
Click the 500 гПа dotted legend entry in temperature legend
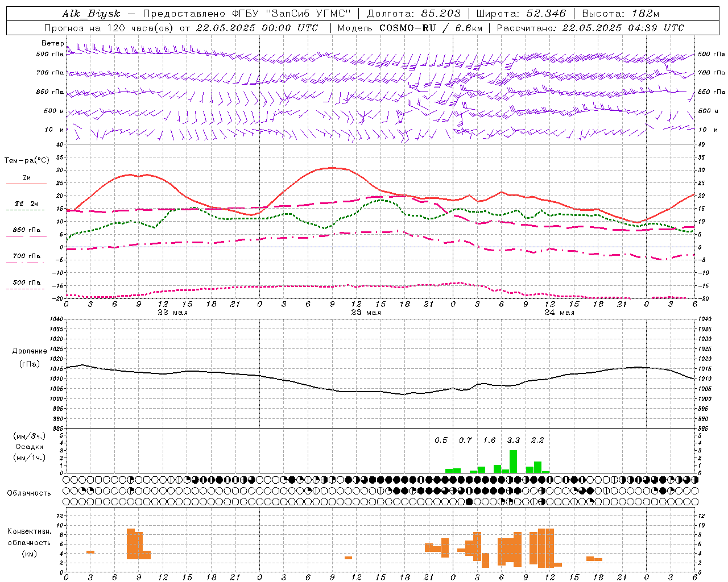pyautogui.click(x=26, y=282)
